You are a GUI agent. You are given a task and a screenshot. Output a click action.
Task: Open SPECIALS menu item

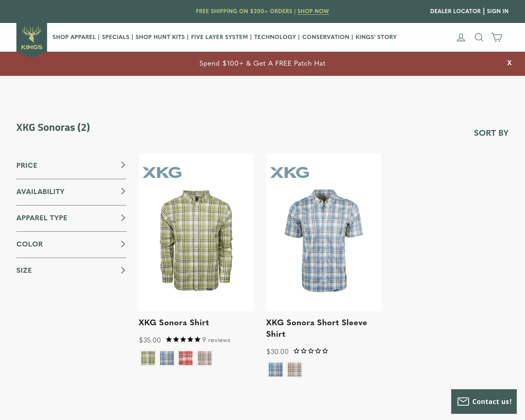coord(115,37)
